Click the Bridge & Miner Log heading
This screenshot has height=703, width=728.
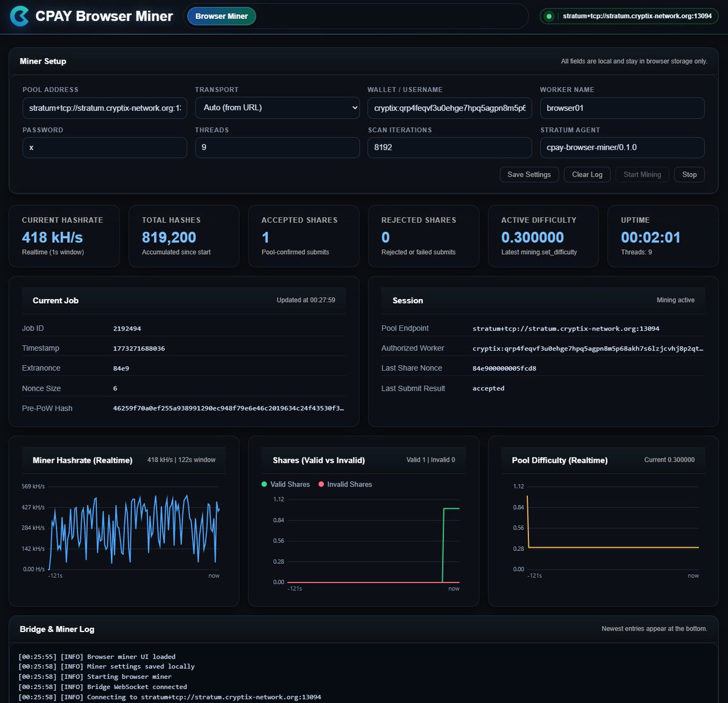tap(57, 629)
